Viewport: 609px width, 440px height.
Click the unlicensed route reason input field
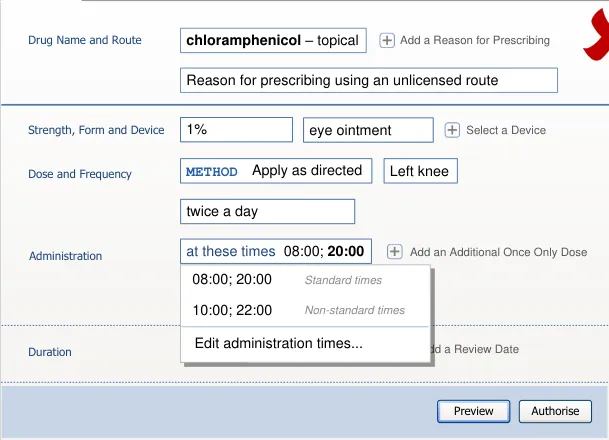tap(369, 80)
